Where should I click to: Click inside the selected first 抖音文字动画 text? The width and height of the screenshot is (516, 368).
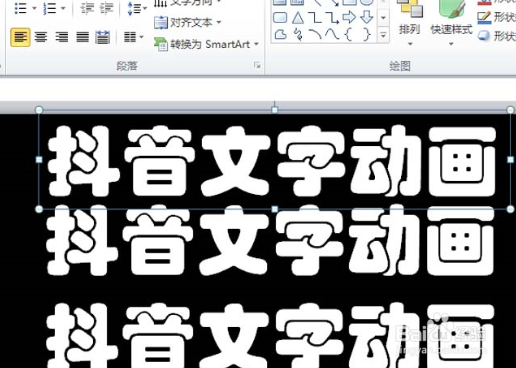tap(272, 161)
